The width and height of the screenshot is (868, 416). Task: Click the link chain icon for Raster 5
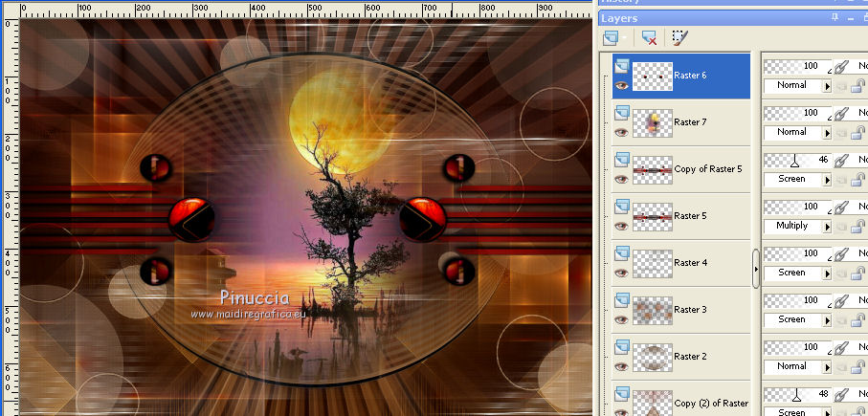pos(841,208)
